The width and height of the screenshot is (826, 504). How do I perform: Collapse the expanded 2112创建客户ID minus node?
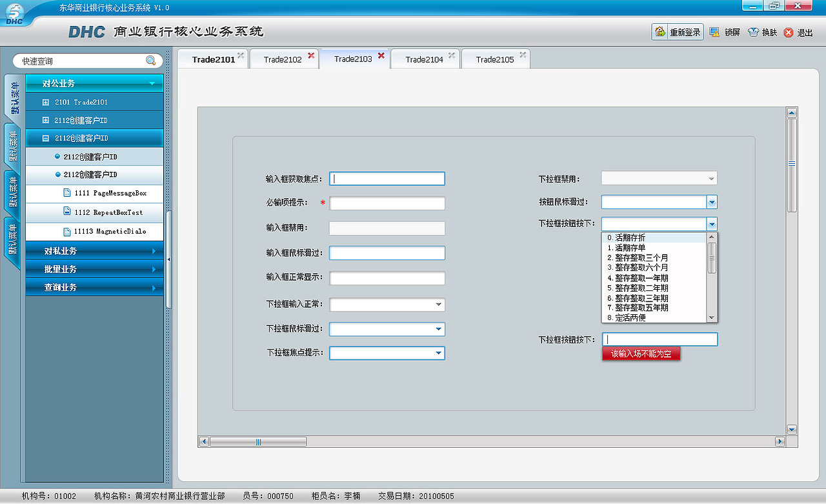coord(45,138)
